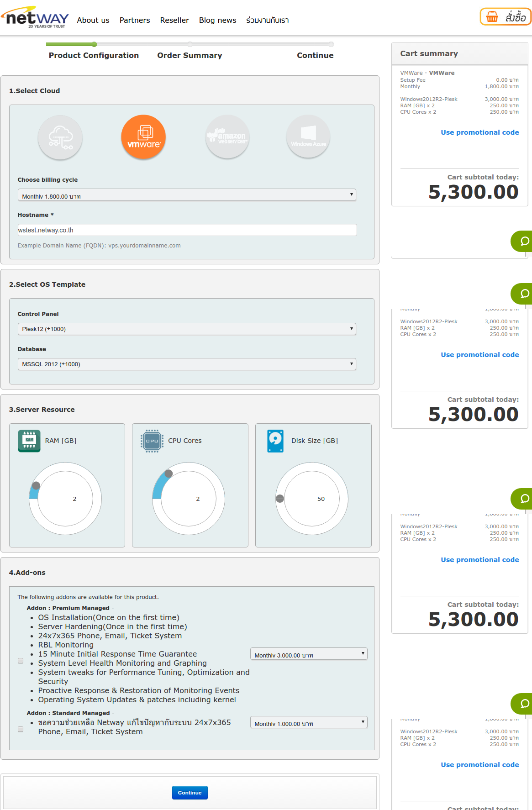
Task: Click the RAM chip icon
Action: pyautogui.click(x=29, y=441)
